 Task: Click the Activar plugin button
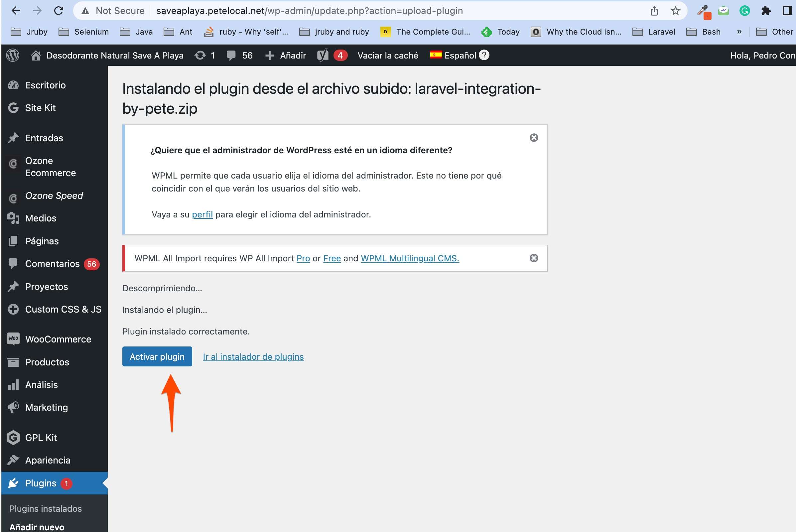click(x=157, y=356)
